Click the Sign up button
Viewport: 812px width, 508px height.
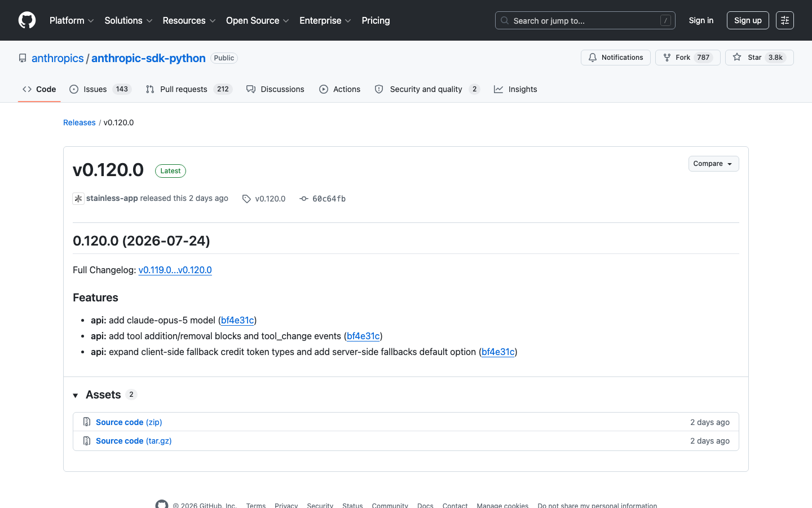tap(748, 20)
